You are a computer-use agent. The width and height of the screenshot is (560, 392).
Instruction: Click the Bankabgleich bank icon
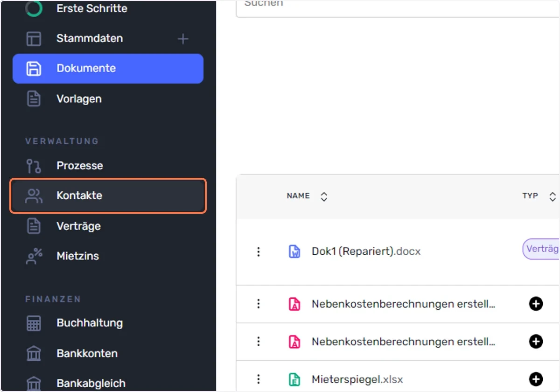[34, 383]
